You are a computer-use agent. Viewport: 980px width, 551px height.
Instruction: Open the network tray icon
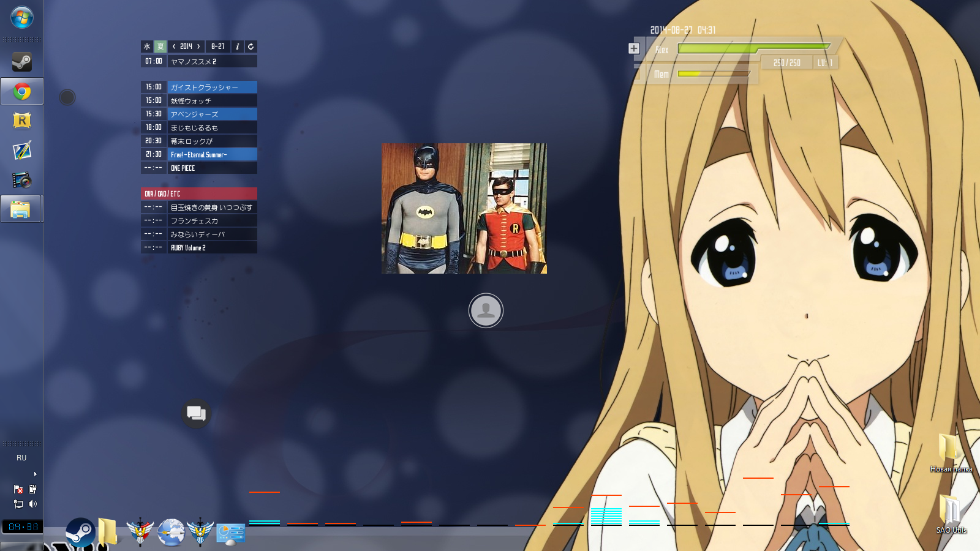pyautogui.click(x=18, y=504)
